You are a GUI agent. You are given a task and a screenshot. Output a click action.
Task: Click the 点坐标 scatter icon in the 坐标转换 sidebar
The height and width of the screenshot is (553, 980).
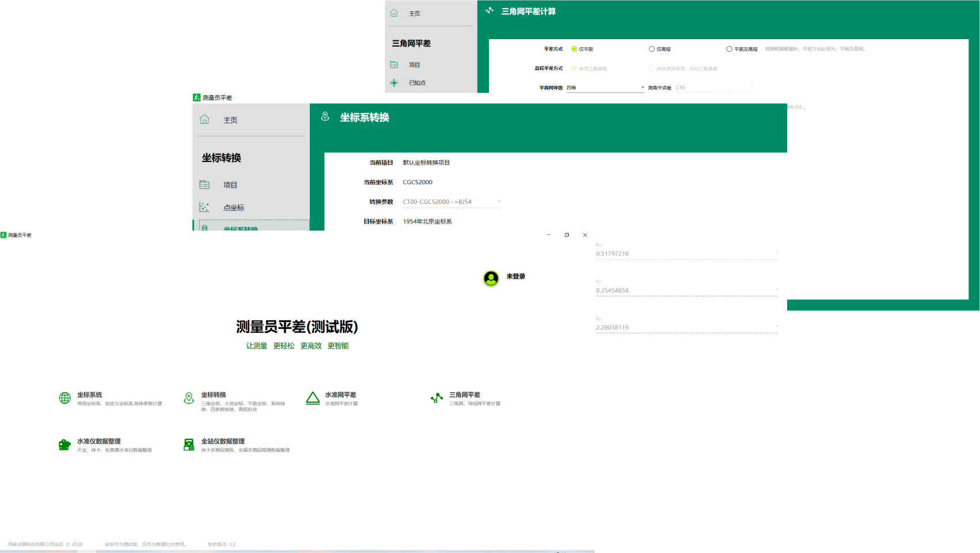204,207
